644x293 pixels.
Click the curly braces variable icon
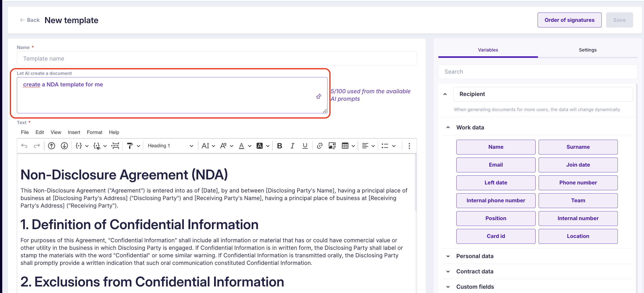[79, 146]
